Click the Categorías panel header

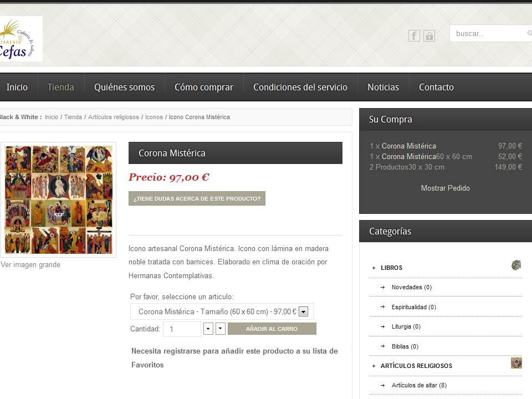click(x=446, y=231)
